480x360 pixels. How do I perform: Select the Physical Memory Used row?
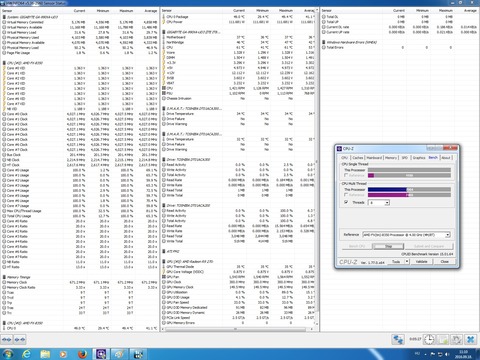[x=80, y=37]
